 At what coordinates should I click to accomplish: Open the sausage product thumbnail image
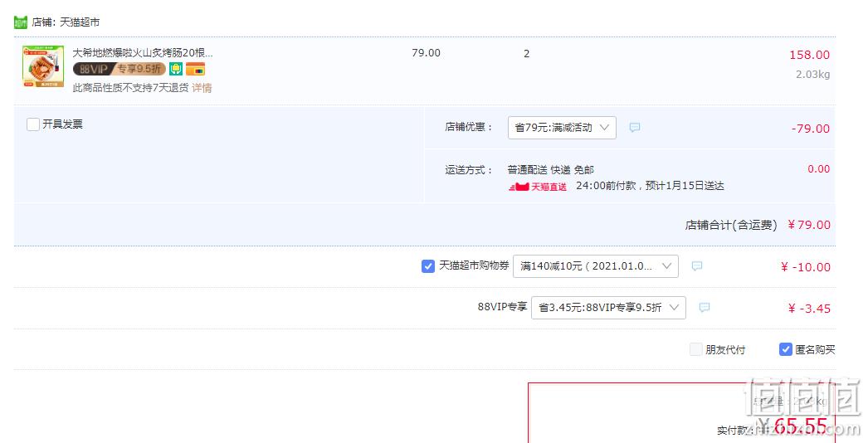[x=43, y=66]
